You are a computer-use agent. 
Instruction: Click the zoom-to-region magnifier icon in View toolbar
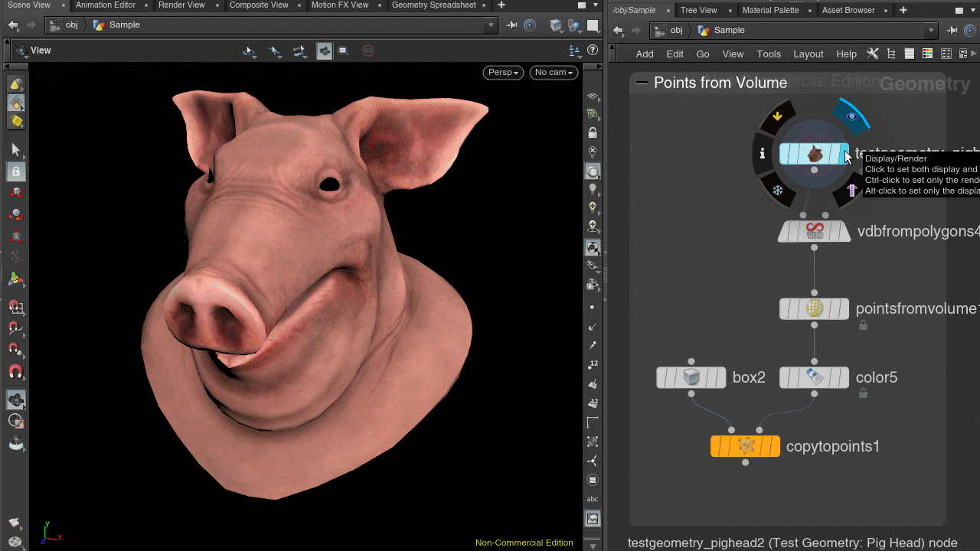pyautogui.click(x=344, y=51)
